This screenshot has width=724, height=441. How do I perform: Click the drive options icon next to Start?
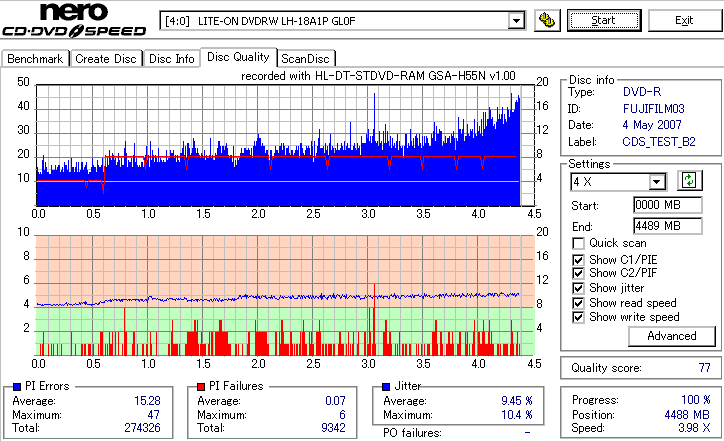click(x=547, y=21)
